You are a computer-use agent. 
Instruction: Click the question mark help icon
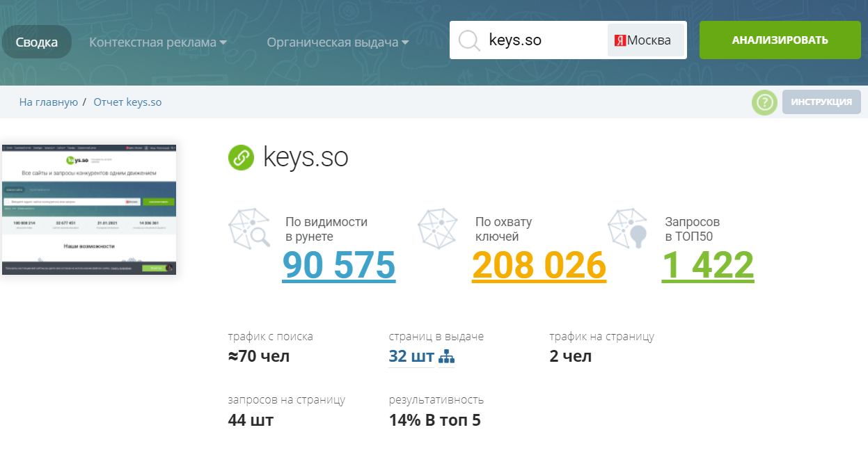(x=764, y=102)
